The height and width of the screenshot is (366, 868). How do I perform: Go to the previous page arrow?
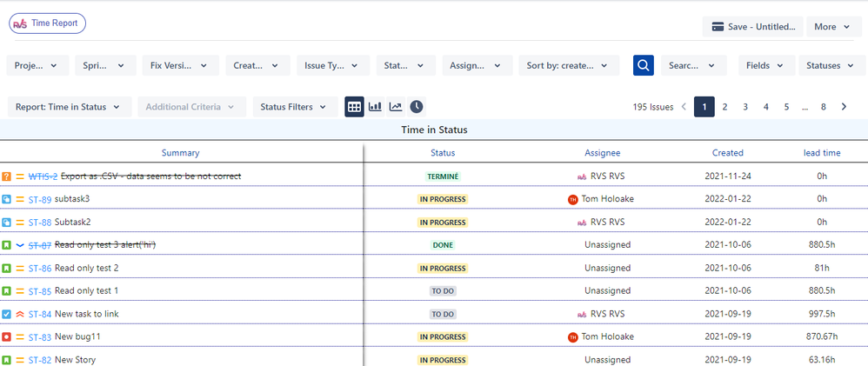pyautogui.click(x=684, y=107)
